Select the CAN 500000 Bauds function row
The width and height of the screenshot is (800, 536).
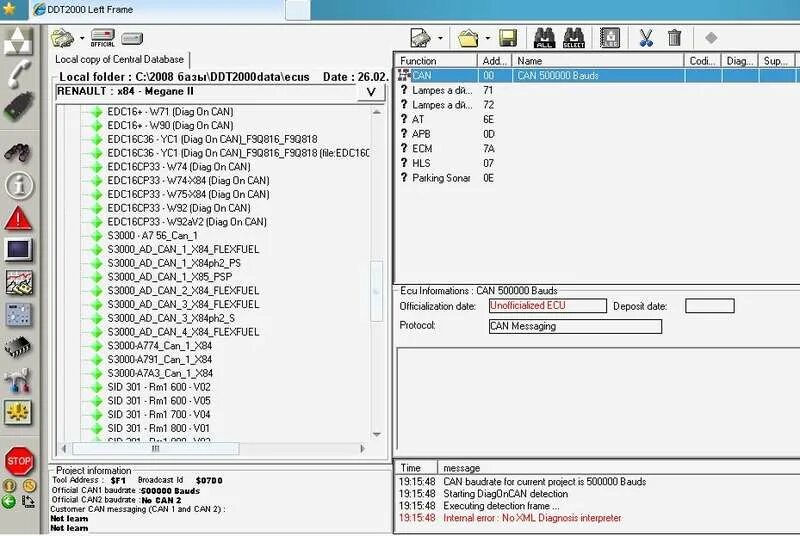tap(596, 75)
